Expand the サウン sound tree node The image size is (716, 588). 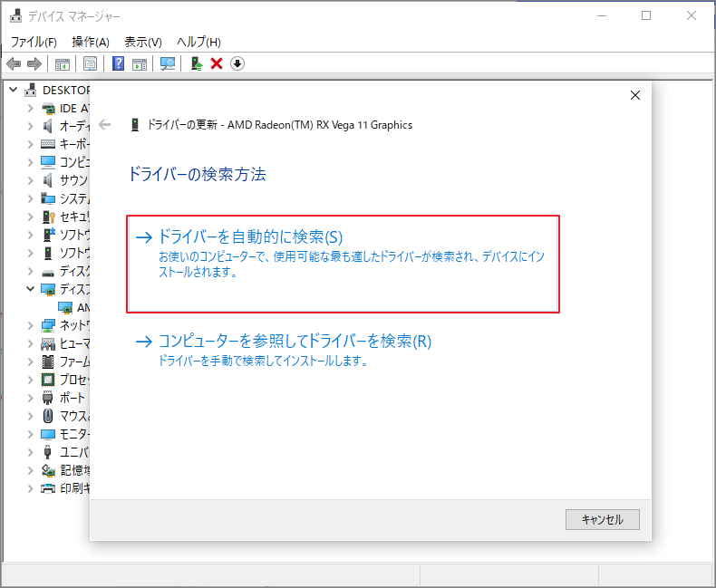coord(31,180)
